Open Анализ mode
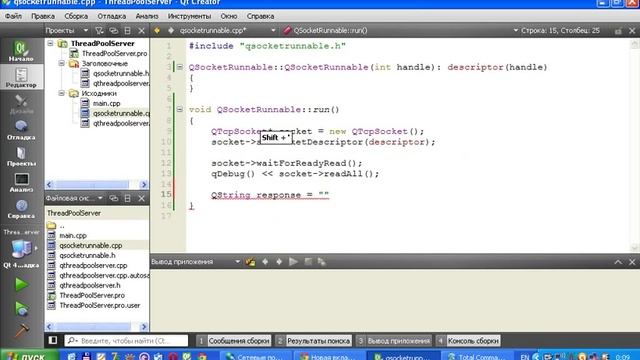640x360 pixels. point(21,182)
